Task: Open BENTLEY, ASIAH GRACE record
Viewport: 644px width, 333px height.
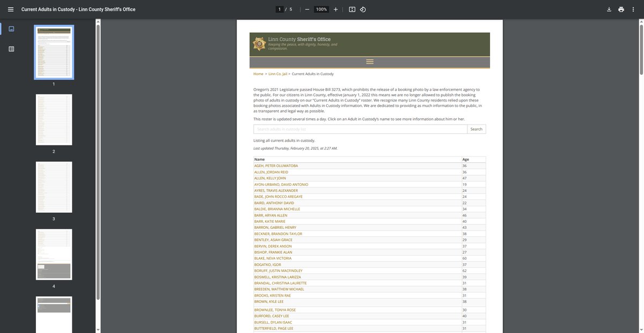Action: 273,240
